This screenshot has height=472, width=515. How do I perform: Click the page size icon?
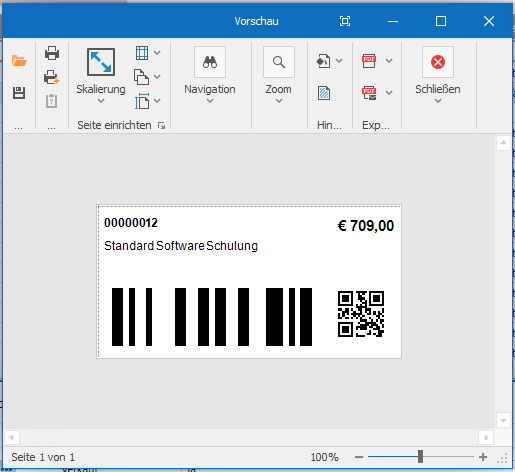point(142,101)
